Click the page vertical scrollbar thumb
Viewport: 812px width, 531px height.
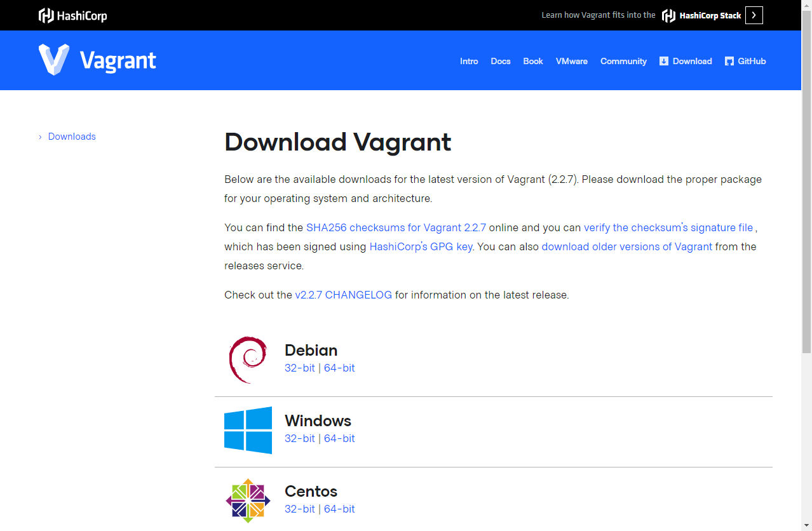[806, 182]
